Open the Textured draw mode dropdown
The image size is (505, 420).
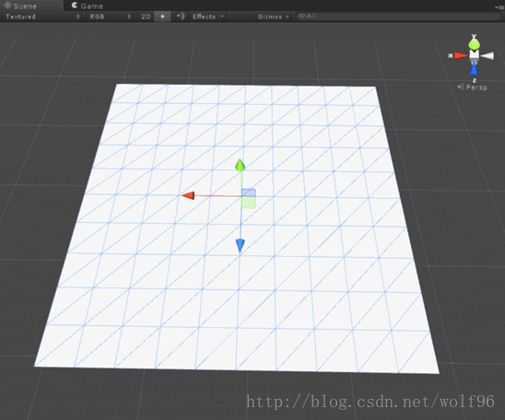41,17
